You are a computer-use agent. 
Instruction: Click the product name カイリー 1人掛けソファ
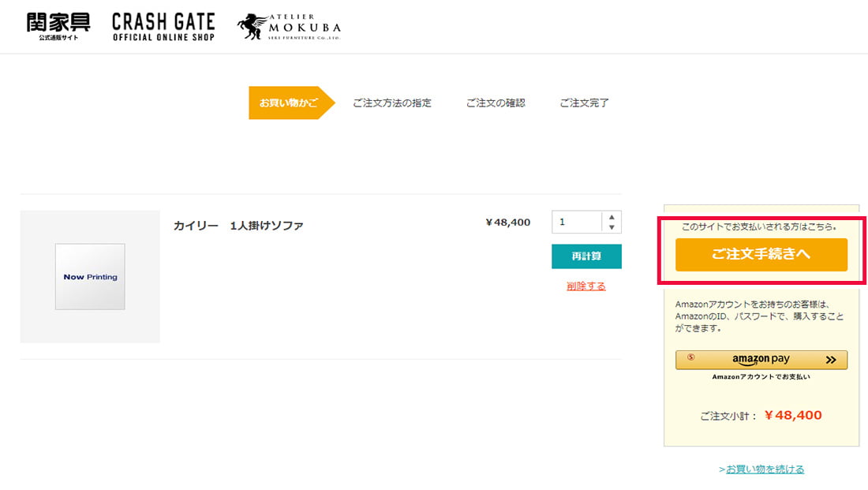point(238,224)
